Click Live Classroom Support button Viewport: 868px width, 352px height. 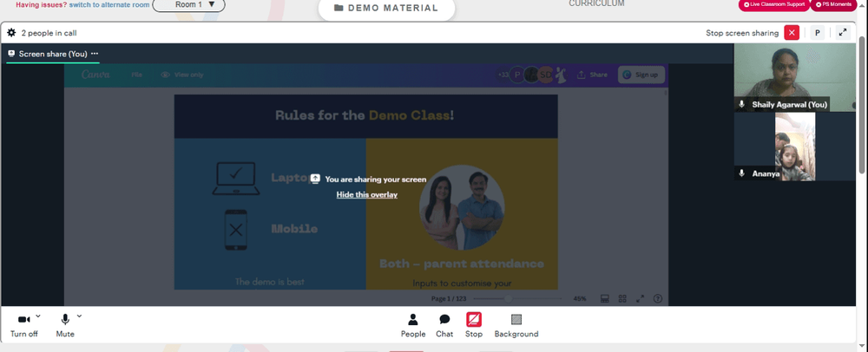tap(774, 4)
